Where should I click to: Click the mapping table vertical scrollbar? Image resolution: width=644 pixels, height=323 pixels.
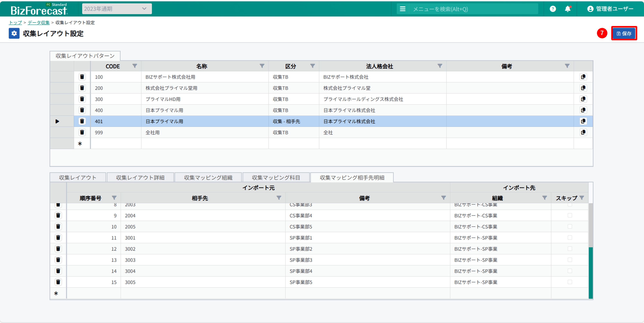click(x=591, y=272)
